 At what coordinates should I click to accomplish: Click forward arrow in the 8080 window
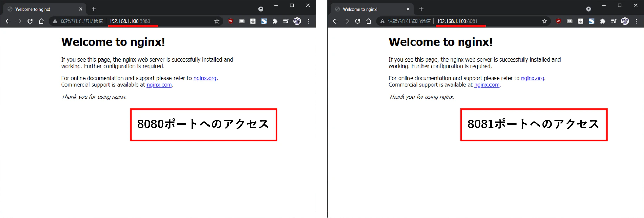[19, 21]
